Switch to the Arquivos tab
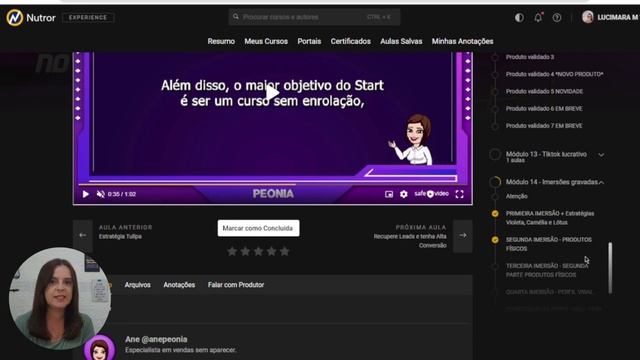 138,285
